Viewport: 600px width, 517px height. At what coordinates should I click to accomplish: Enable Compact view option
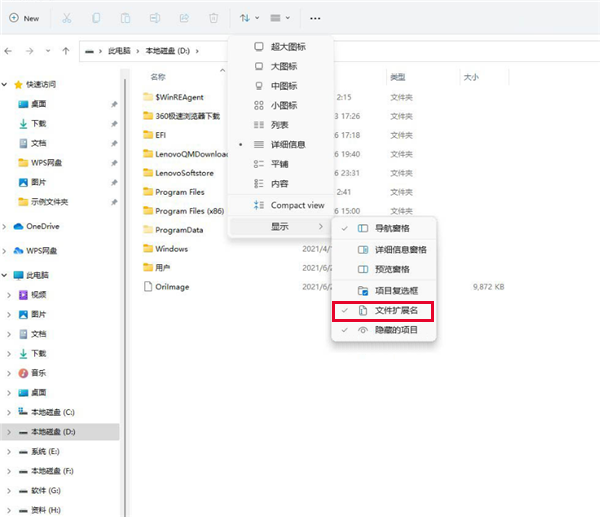tap(297, 205)
